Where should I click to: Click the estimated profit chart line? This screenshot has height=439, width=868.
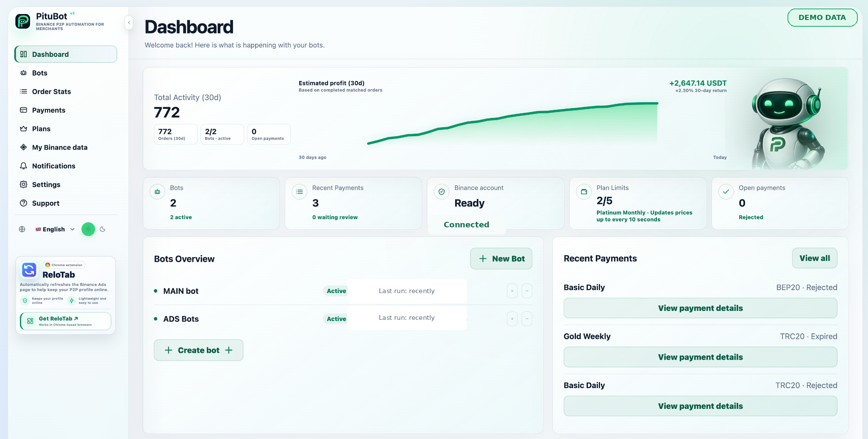tap(513, 123)
